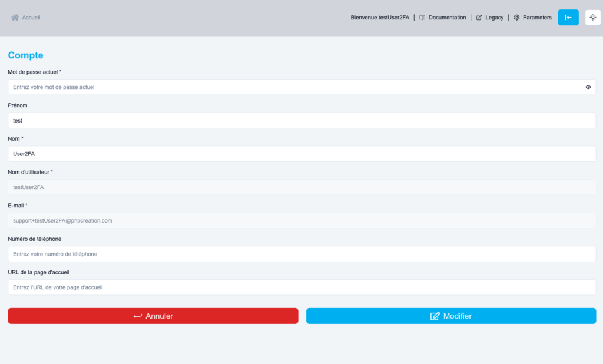The height and width of the screenshot is (364, 603).
Task: Toggle light/dark theme with sun icon
Action: click(592, 18)
